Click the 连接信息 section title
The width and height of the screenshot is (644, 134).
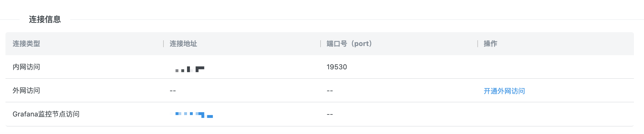[45, 19]
